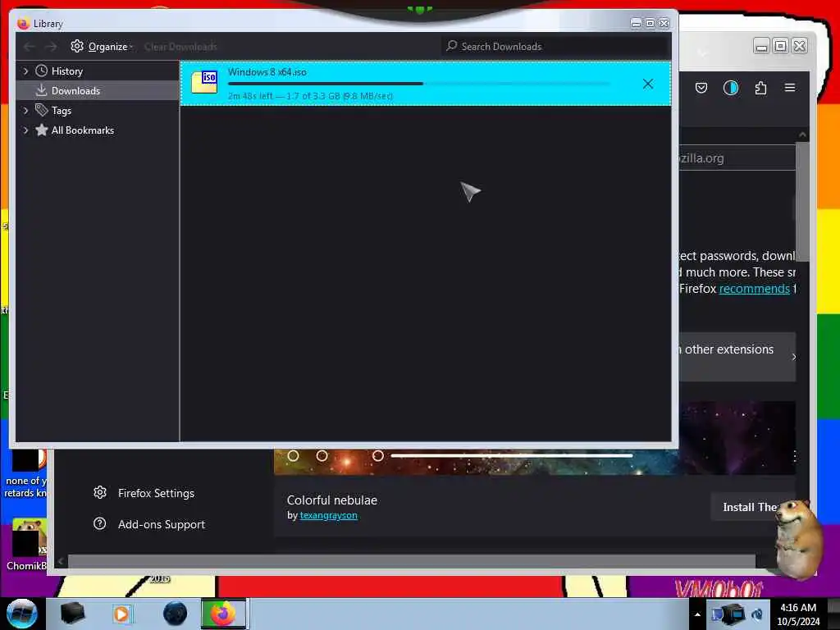Screen dimensions: 840x630
Task: Select History in the Library sidebar
Action: [x=67, y=71]
